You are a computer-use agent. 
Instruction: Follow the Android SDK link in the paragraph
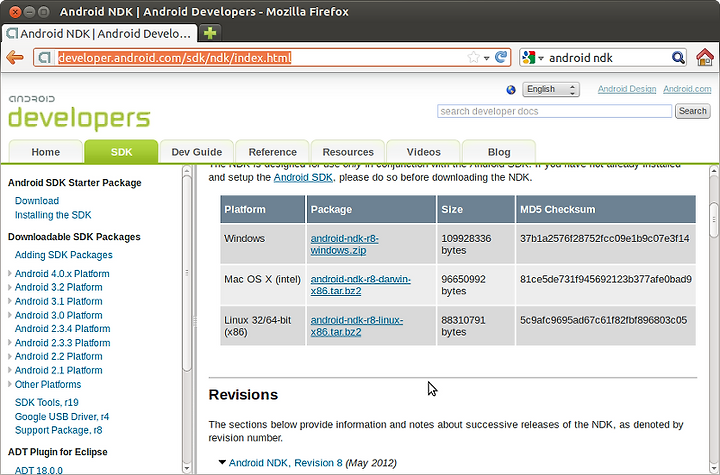click(303, 177)
